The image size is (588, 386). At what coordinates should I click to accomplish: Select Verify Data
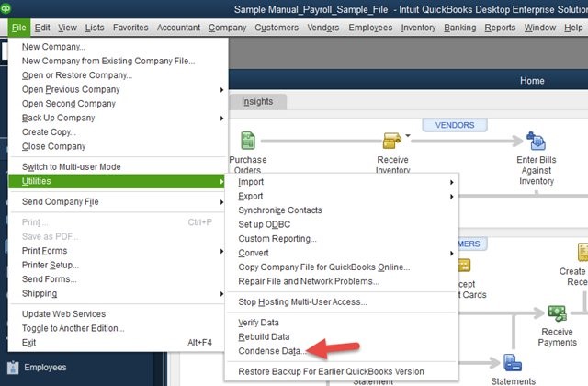(x=258, y=323)
